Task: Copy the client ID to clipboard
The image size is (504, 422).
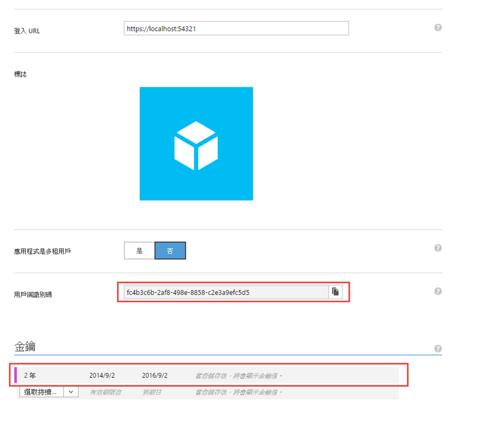Action: tap(335, 292)
